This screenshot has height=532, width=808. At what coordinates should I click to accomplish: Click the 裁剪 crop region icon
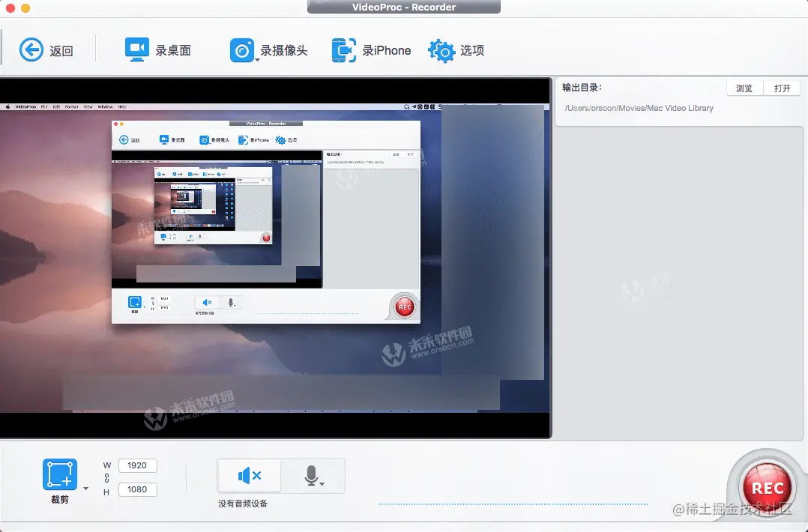(60, 474)
